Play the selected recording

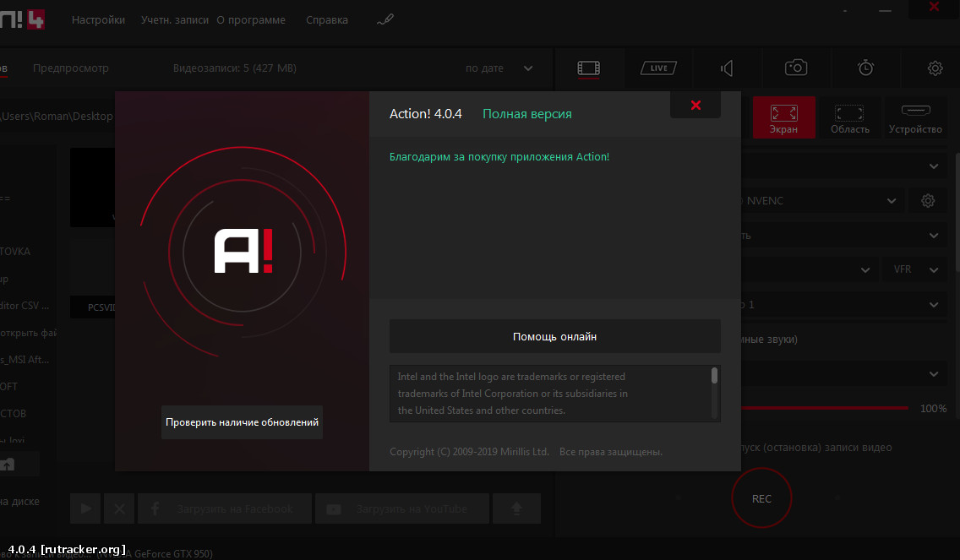[85, 508]
